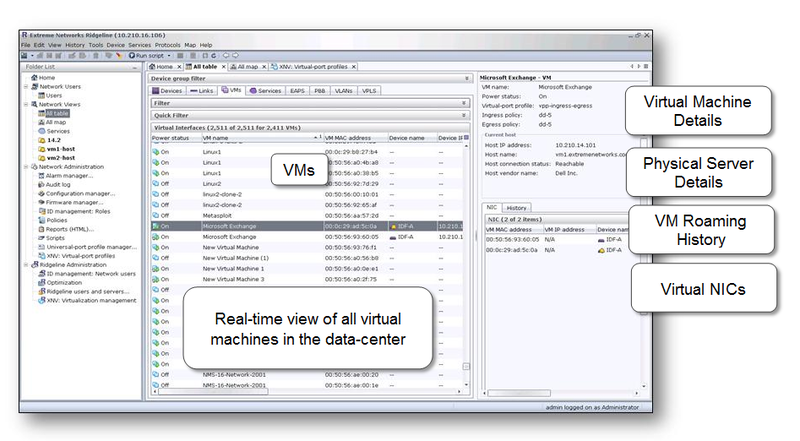This screenshot has width=800, height=441.
Task: Close the Home tab
Action: pyautogui.click(x=179, y=67)
